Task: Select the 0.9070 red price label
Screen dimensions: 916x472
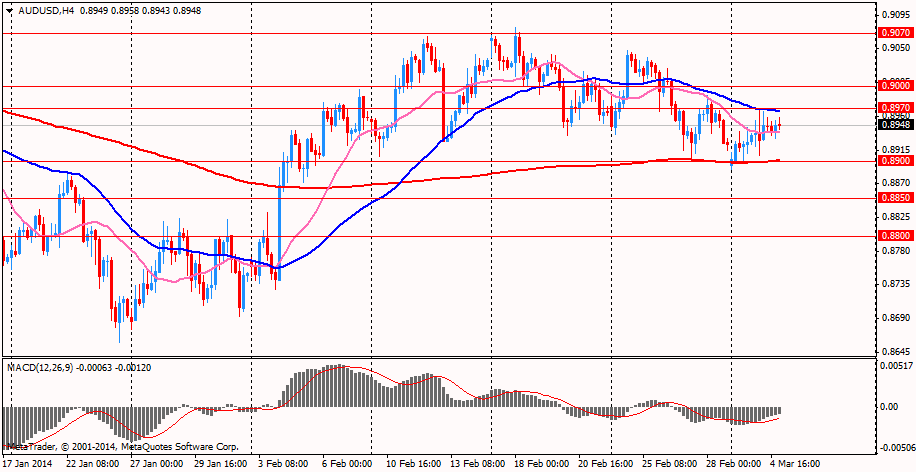Action: point(895,33)
